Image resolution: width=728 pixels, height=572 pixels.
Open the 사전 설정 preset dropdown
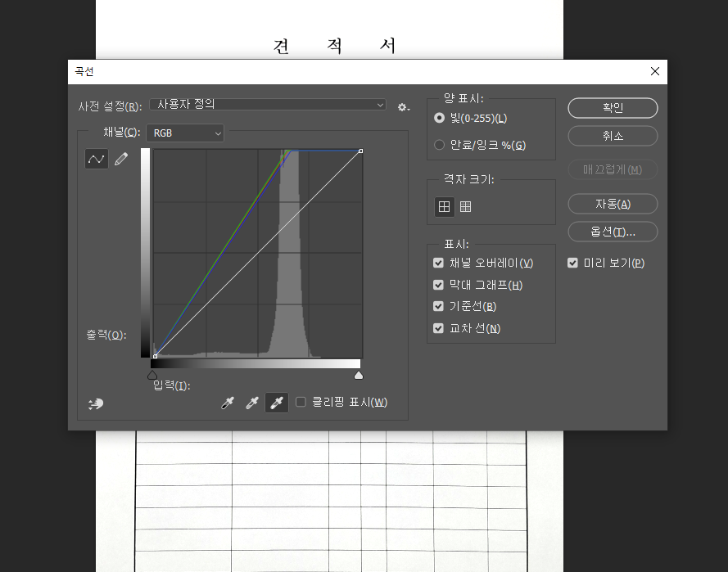(268, 105)
